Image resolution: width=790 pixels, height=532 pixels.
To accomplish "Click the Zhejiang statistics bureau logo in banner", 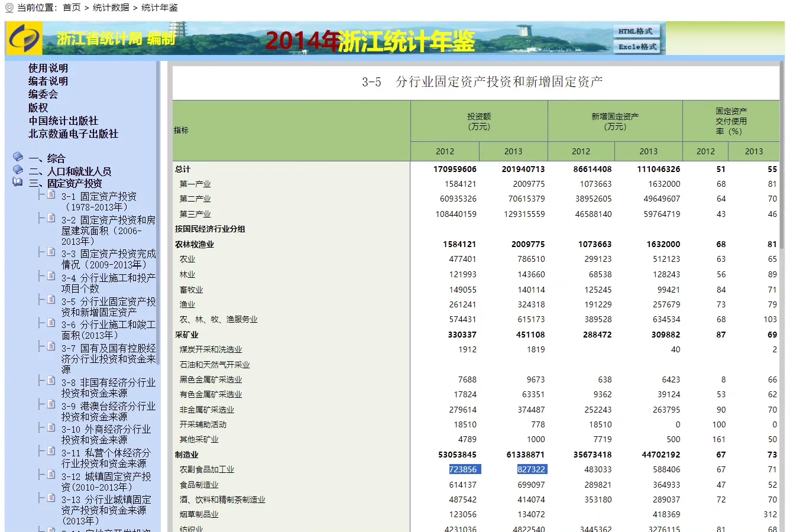I will 24,39.
